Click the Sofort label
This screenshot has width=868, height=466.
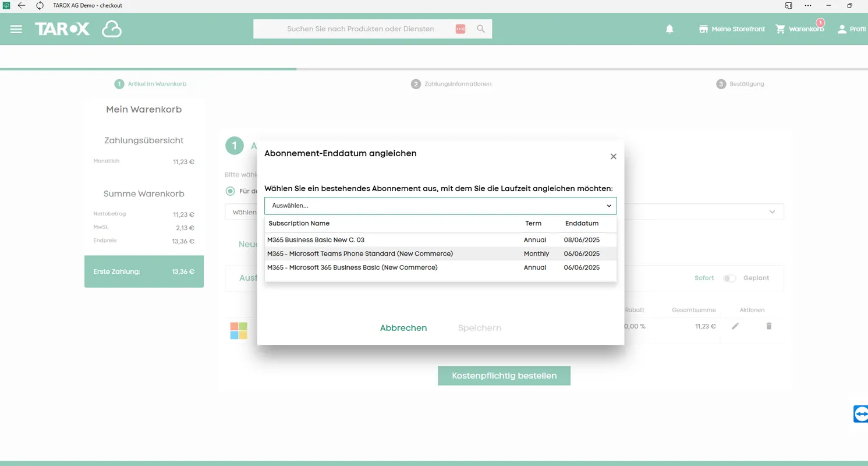[x=704, y=278]
